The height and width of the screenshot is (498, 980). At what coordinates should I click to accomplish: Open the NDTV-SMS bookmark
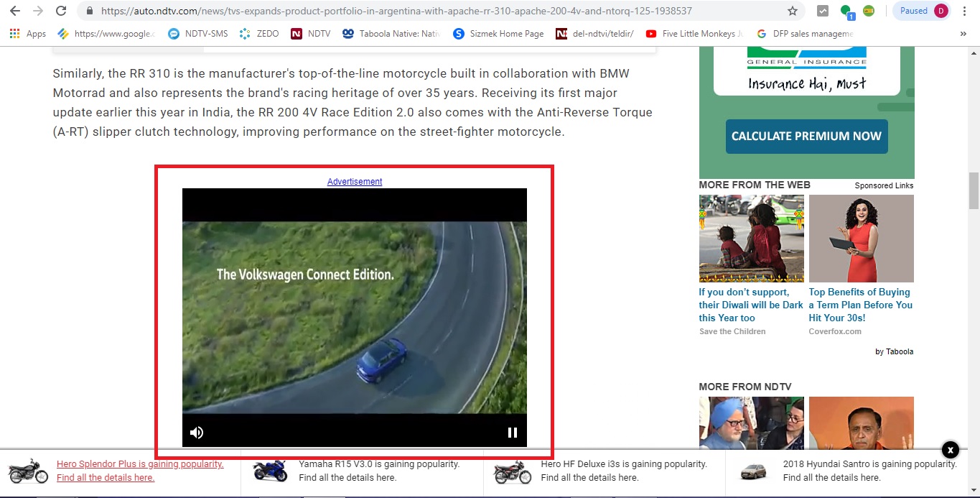[198, 34]
